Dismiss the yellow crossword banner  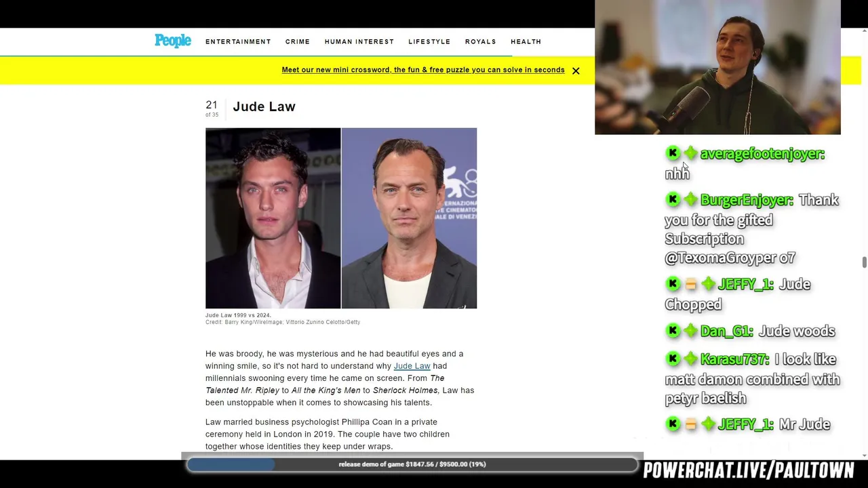576,70
